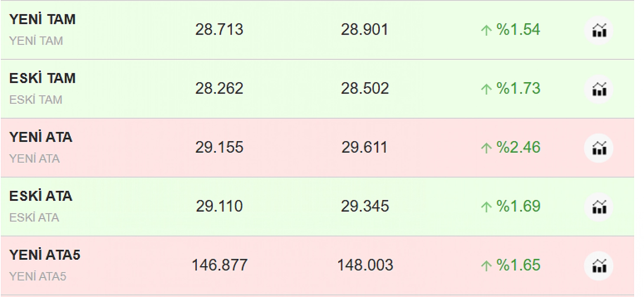Click the 28.901 selling price
644x297 pixels.
(x=364, y=30)
